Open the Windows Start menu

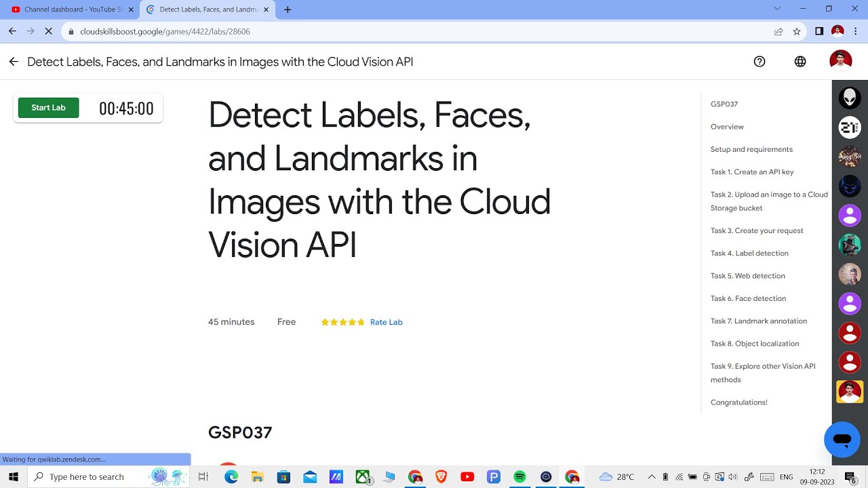(14, 476)
